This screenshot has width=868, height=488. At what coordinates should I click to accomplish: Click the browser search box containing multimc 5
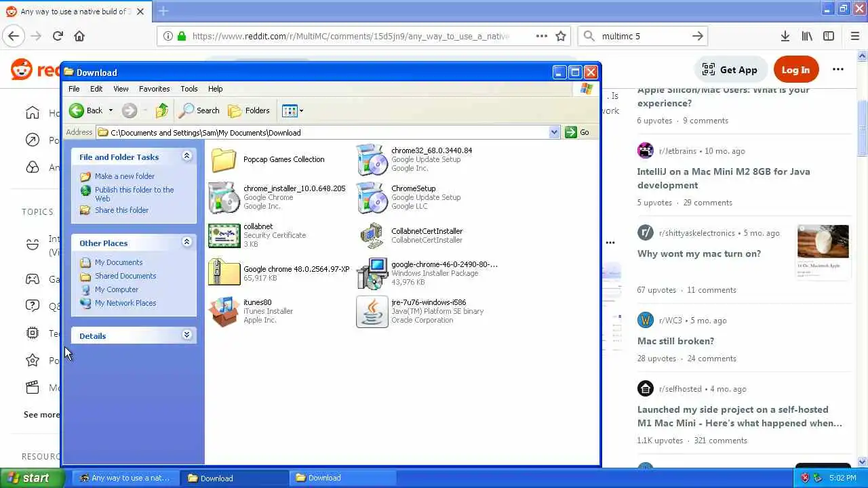pyautogui.click(x=643, y=36)
